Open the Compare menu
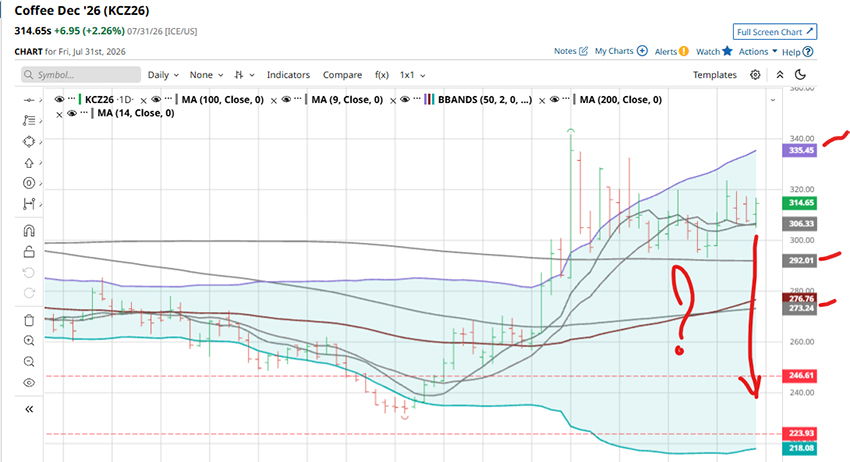This screenshot has height=462, width=850. [342, 75]
